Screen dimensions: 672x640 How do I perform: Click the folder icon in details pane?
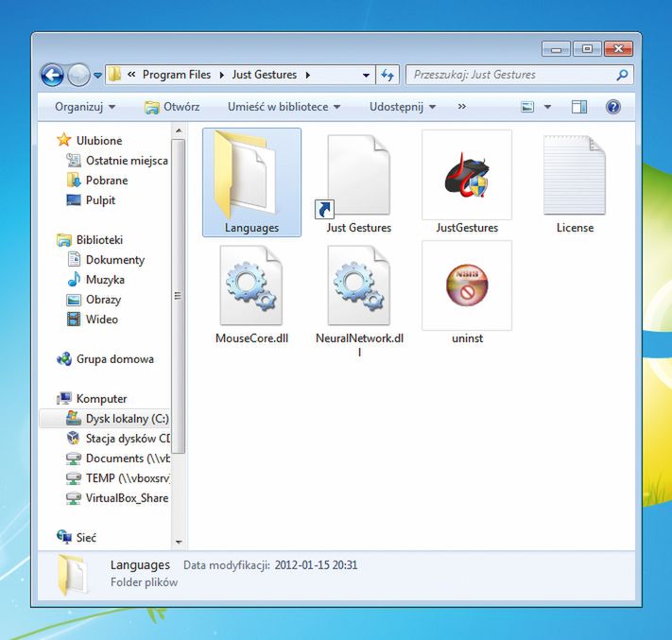[73, 575]
